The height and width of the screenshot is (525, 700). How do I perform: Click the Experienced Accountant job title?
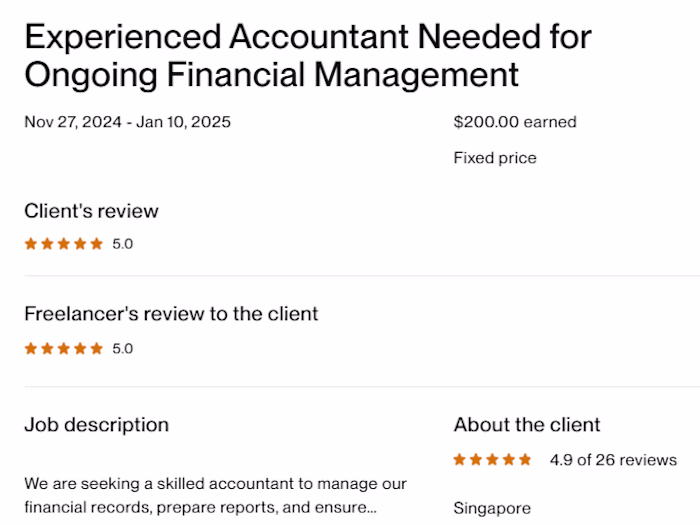pos(308,56)
